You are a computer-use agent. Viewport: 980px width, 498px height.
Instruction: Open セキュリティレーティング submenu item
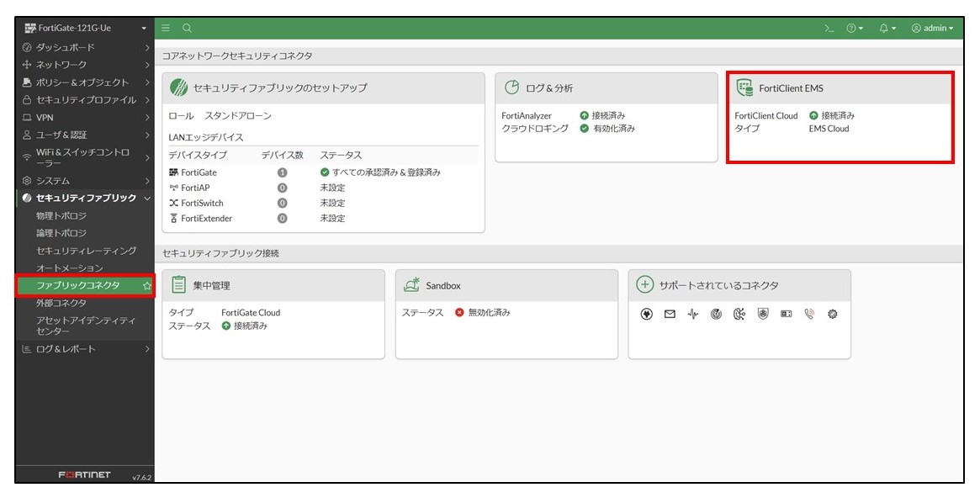87,251
